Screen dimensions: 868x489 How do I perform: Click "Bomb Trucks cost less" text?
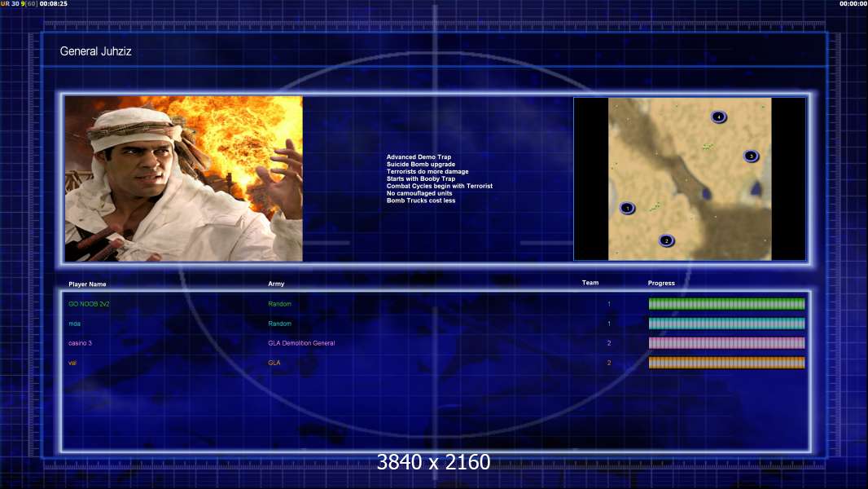click(x=421, y=200)
